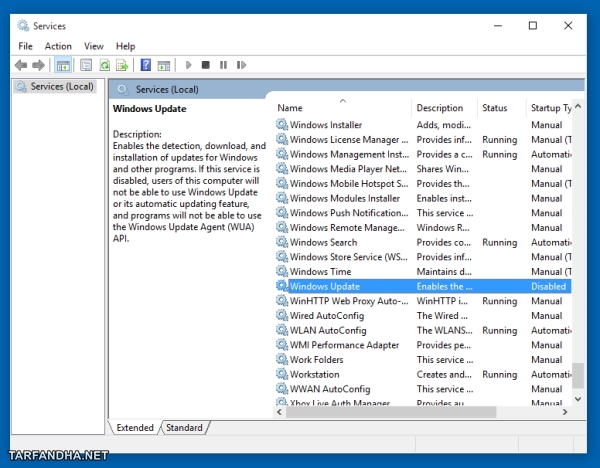
Task: Select WinHTTP Web Proxy Auto-... service
Action: pos(349,301)
